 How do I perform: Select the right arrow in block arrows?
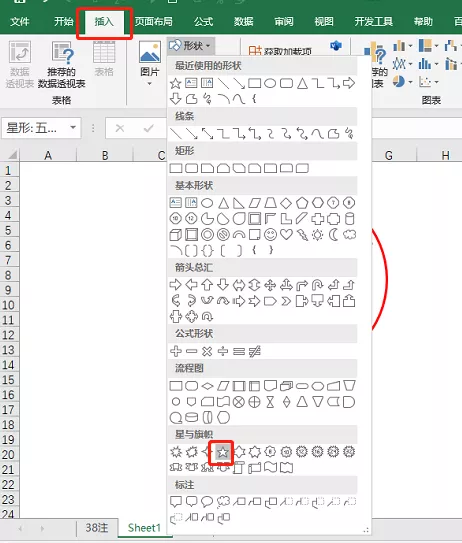176,285
